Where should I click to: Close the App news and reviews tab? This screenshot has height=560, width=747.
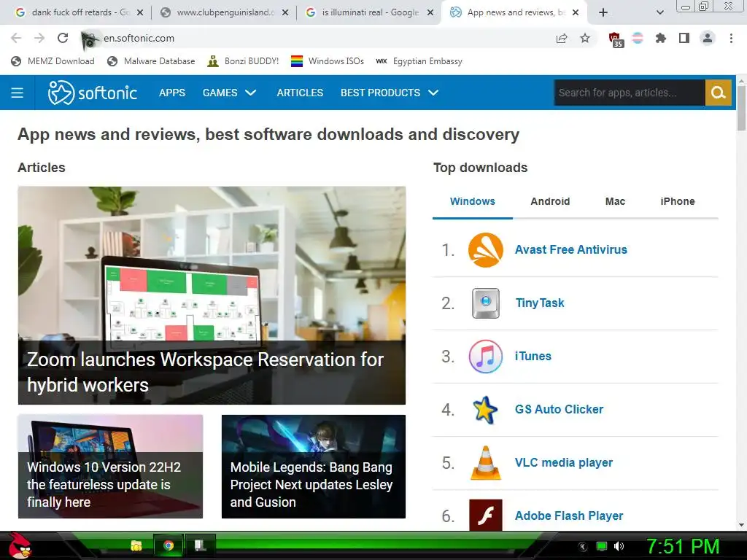[576, 12]
